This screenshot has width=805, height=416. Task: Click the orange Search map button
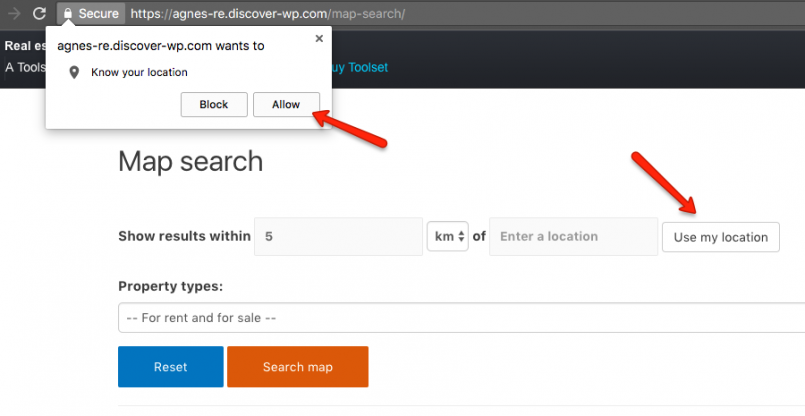298,367
